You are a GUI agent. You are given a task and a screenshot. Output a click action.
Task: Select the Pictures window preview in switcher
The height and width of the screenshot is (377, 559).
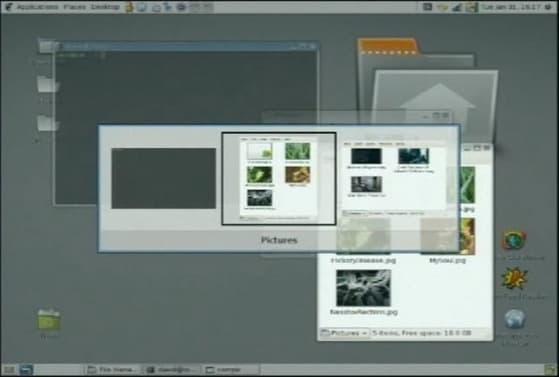click(278, 179)
